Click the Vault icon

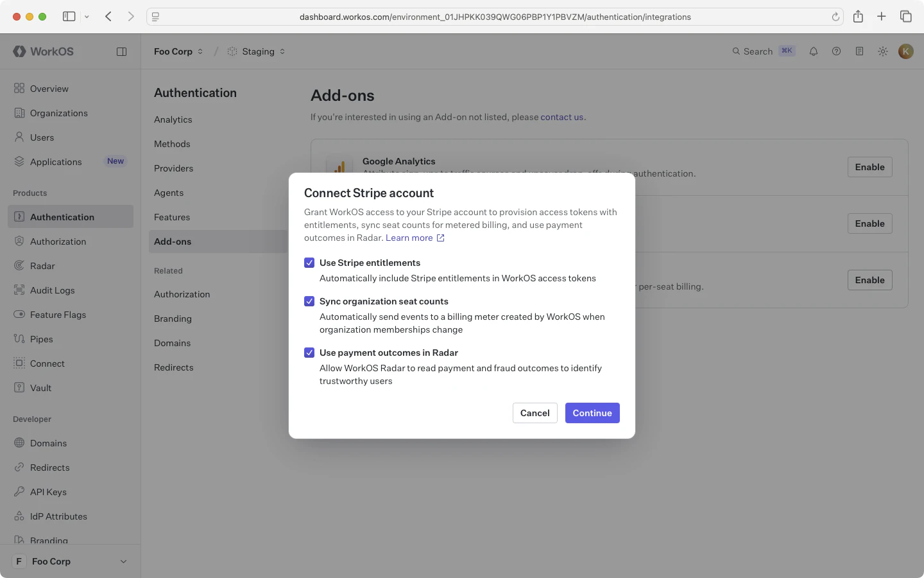pos(19,388)
